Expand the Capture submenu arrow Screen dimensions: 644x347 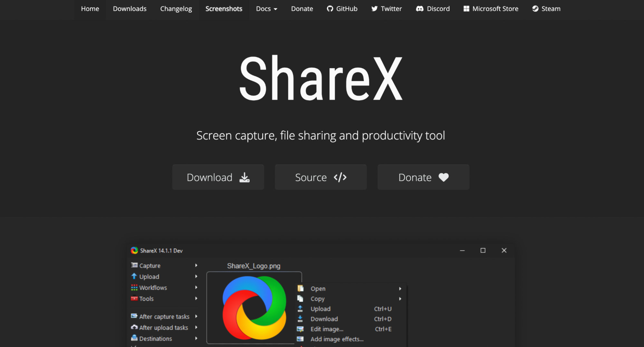click(196, 265)
